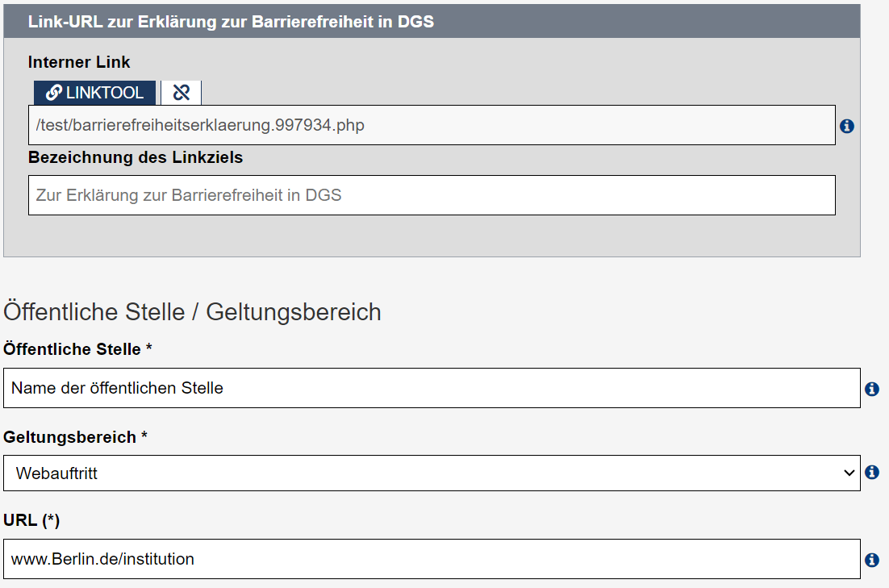Click the info icon next to Öffentliche Stelle
This screenshot has height=588, width=889.
(871, 388)
